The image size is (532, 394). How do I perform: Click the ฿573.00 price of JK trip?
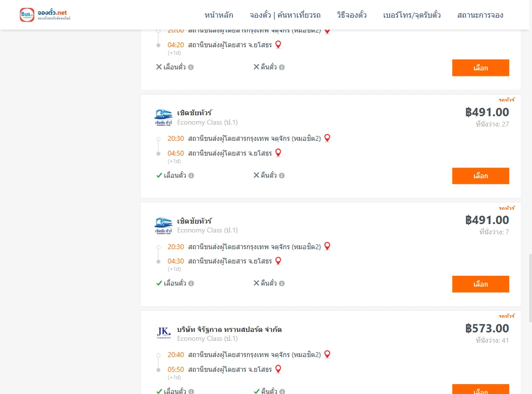(x=487, y=328)
